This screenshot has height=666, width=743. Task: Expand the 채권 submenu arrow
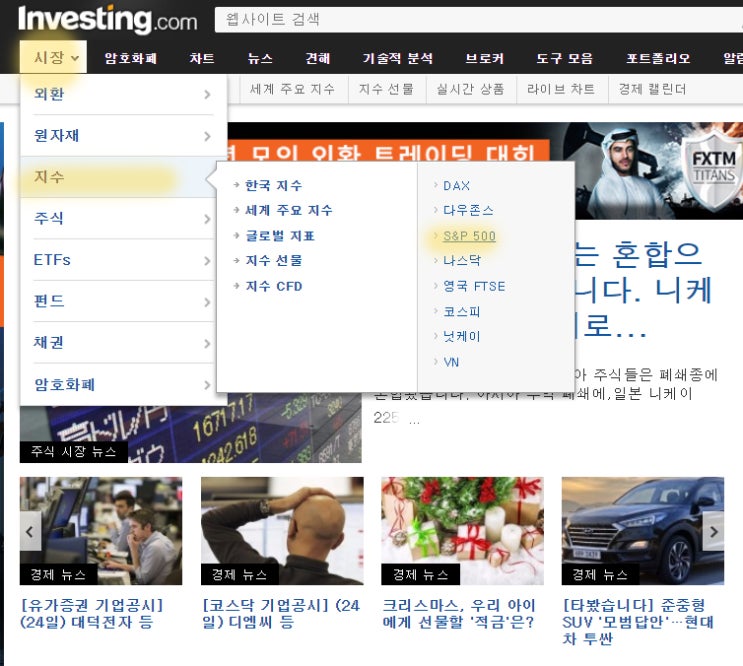pyautogui.click(x=207, y=343)
